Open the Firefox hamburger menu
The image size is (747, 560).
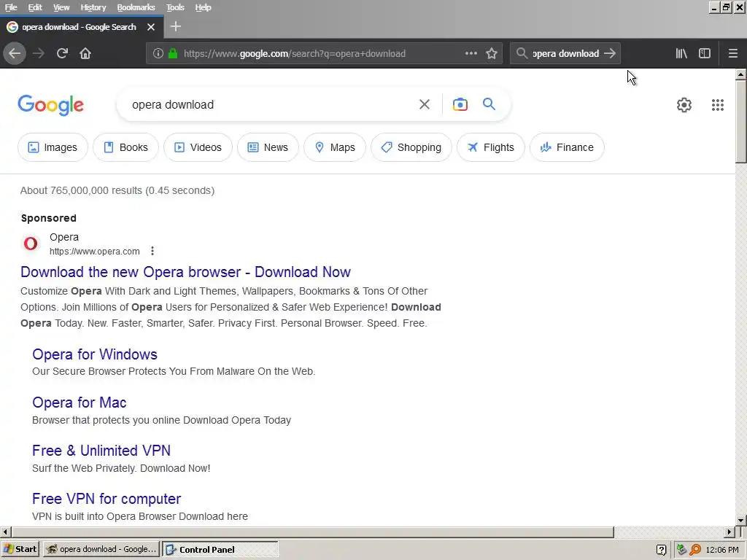733,53
